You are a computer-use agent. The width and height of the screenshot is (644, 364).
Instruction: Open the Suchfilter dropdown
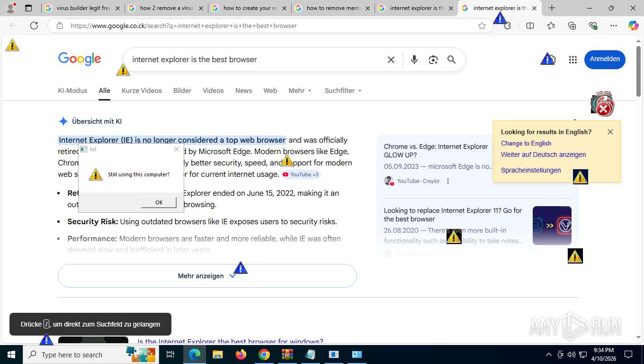pos(343,91)
